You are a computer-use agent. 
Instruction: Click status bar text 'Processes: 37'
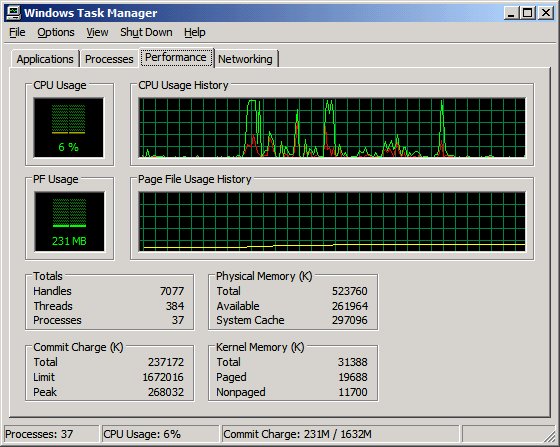tap(39, 434)
